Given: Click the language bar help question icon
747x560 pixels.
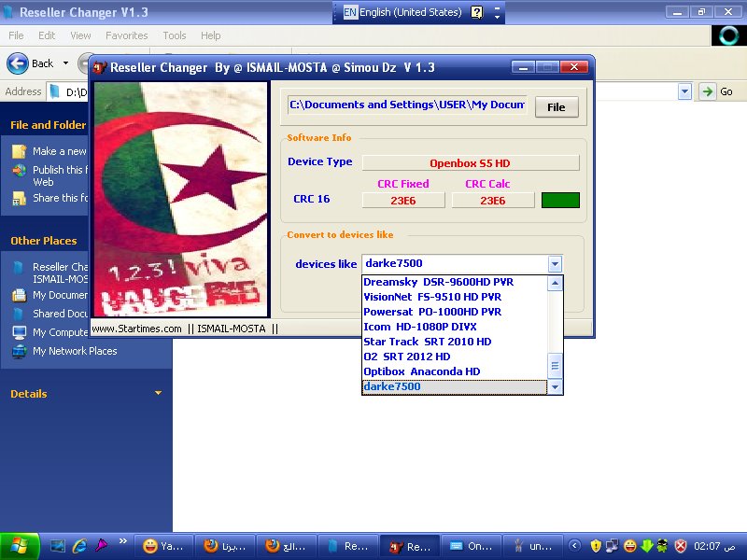Looking at the screenshot, I should (477, 12).
